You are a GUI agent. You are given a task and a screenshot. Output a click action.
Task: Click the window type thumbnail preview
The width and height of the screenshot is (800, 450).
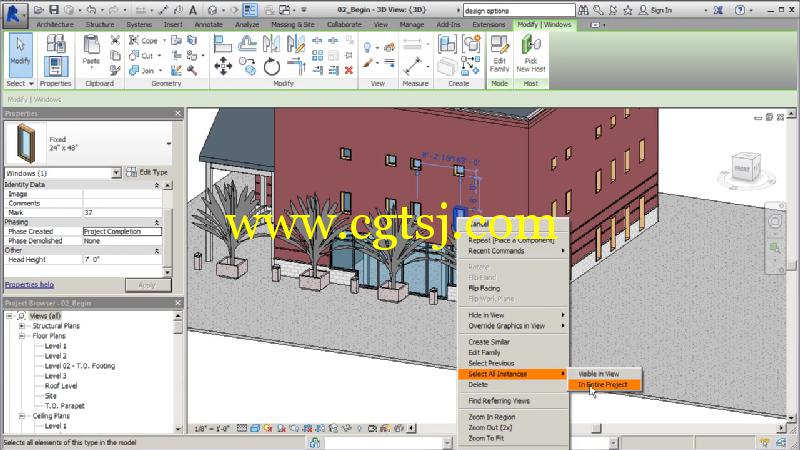click(25, 143)
